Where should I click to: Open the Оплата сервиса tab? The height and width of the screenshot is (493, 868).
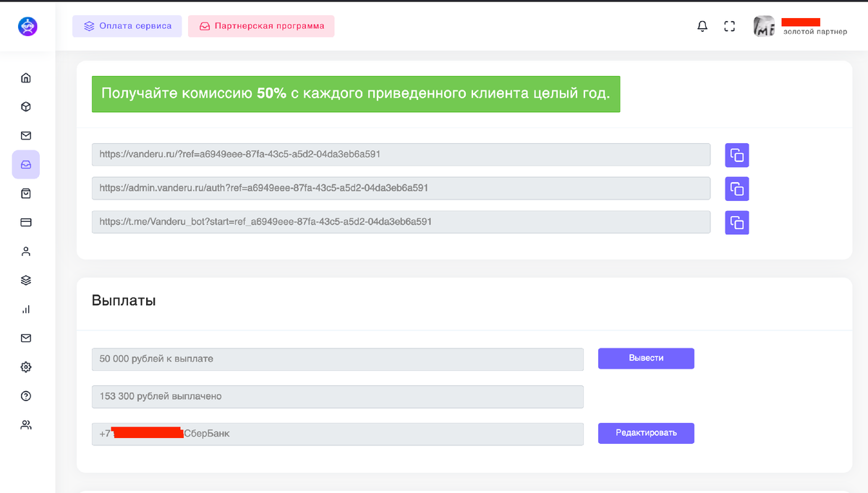127,26
